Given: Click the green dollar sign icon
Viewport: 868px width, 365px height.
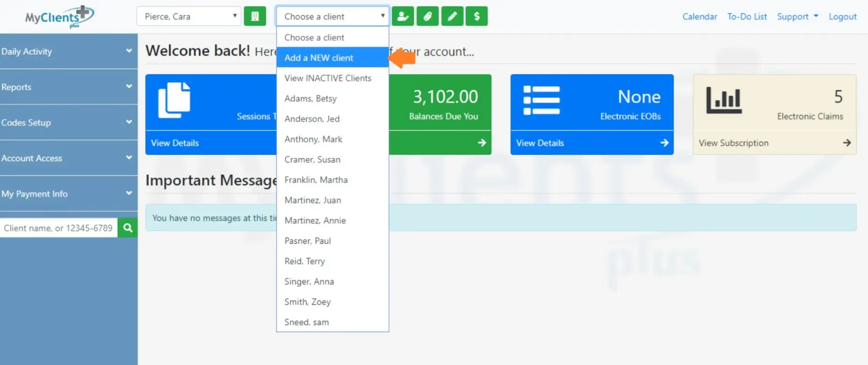Looking at the screenshot, I should (476, 16).
